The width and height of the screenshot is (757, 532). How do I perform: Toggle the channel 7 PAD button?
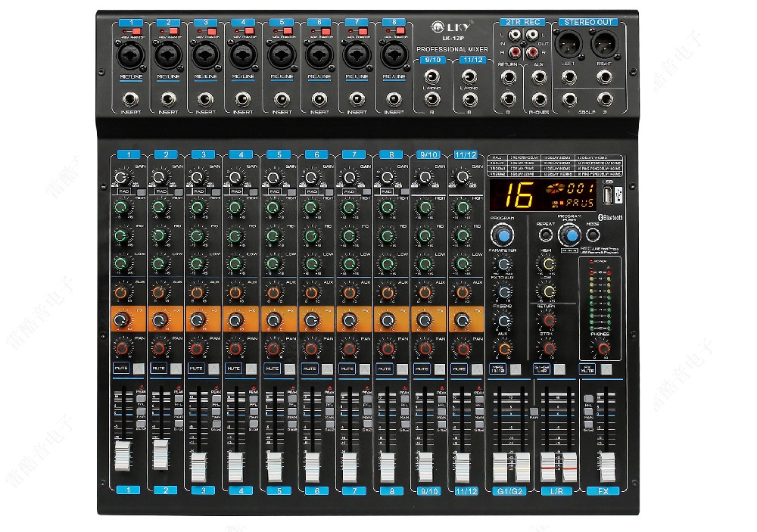click(366, 192)
